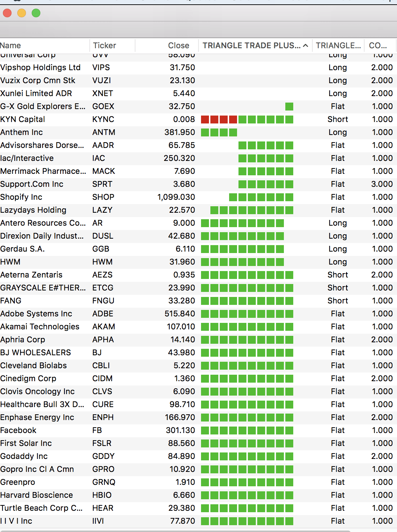The width and height of the screenshot is (397, 532).
Task: Click the FSLR ticker cell
Action: coord(102,443)
